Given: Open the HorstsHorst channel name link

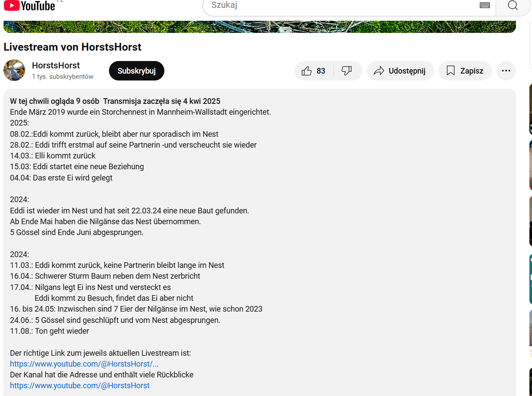Looking at the screenshot, I should [x=56, y=65].
